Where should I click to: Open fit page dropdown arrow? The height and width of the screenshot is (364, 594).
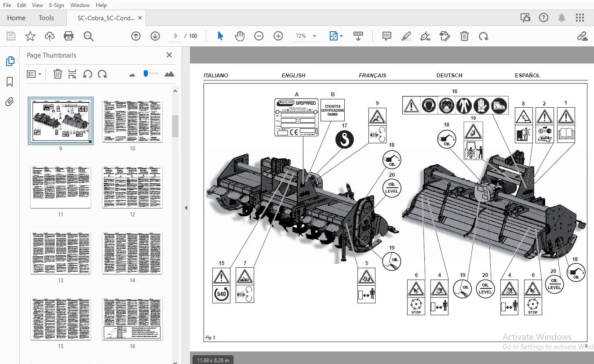342,36
